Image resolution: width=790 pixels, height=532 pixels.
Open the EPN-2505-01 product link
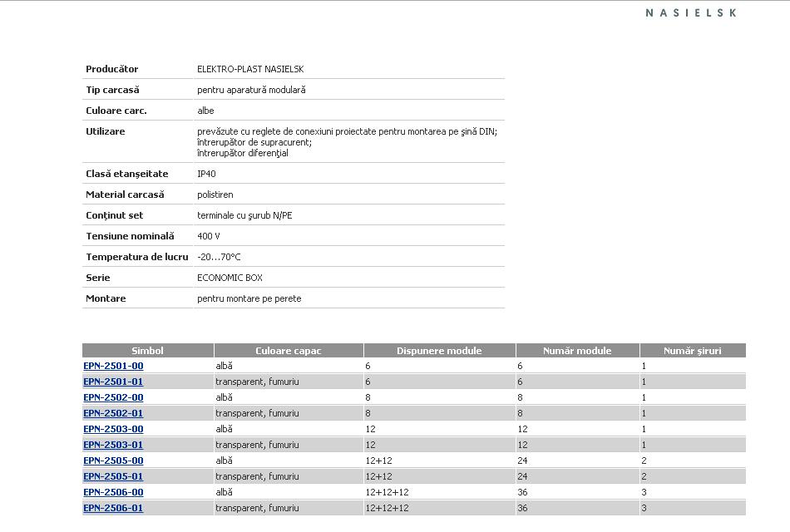pyautogui.click(x=113, y=476)
